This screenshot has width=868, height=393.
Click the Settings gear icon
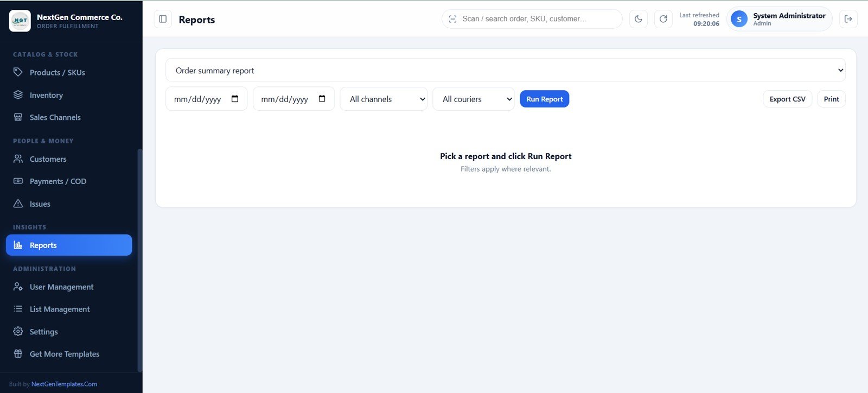click(18, 332)
